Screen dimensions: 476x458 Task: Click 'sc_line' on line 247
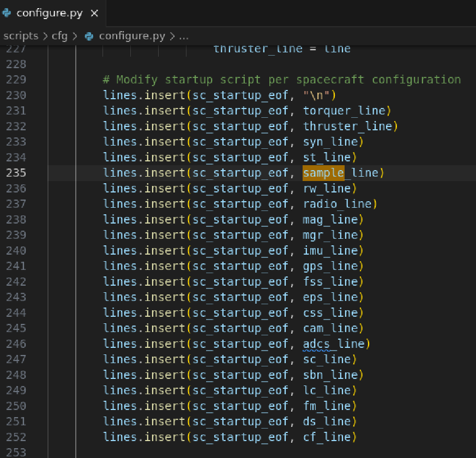tap(327, 359)
